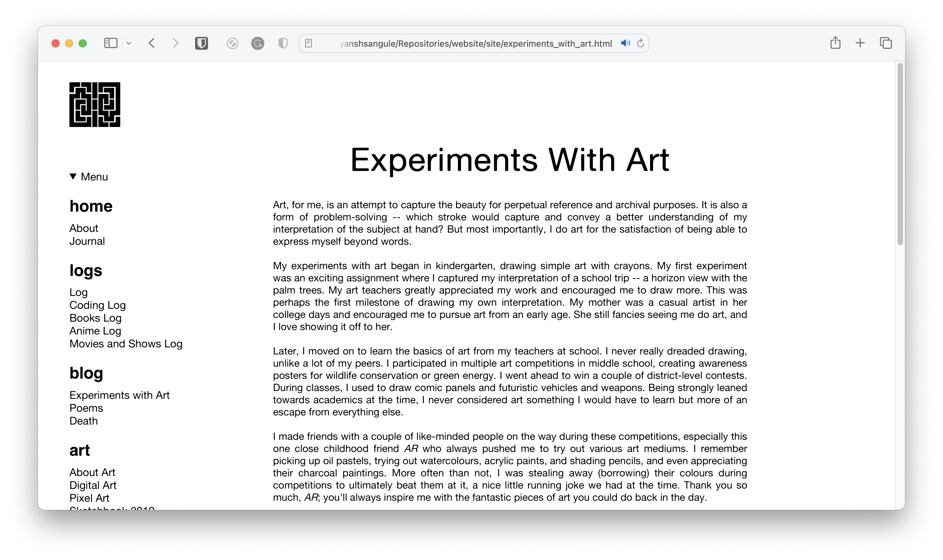This screenshot has width=943, height=560.
Task: Open the Reader view page icon
Action: coord(309,43)
